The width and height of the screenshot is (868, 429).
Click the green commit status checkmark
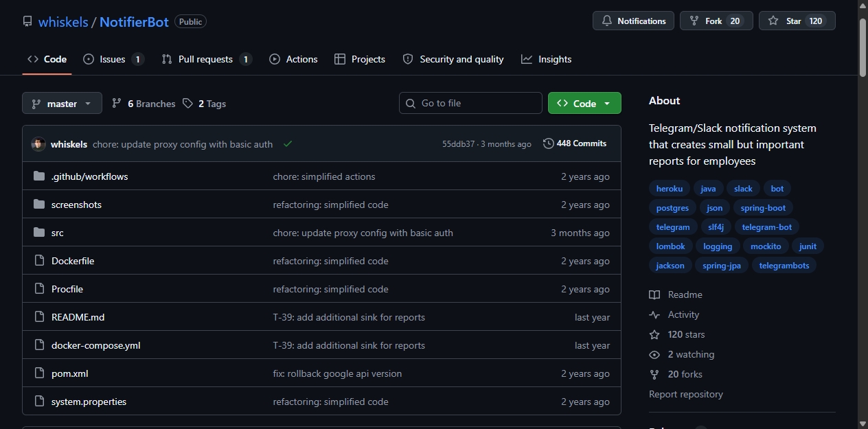pyautogui.click(x=288, y=144)
